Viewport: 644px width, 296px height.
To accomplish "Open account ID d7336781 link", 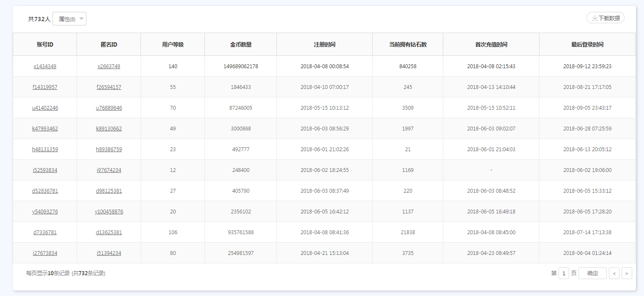I will pyautogui.click(x=45, y=232).
